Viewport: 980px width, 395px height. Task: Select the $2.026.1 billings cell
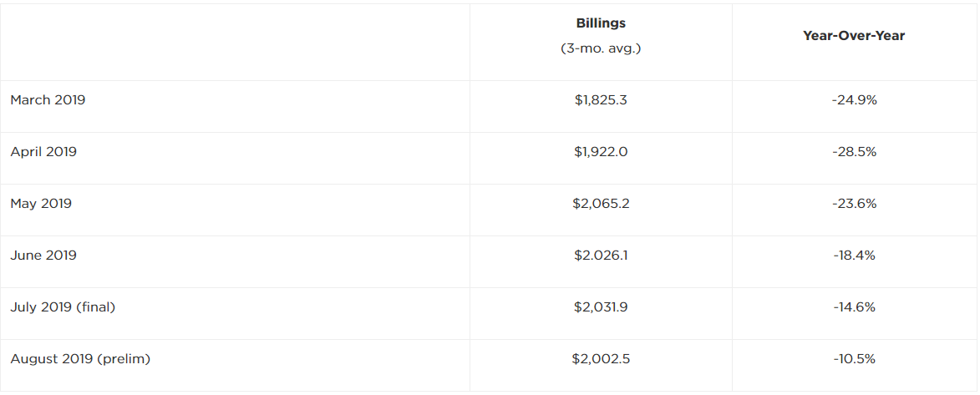point(601,256)
